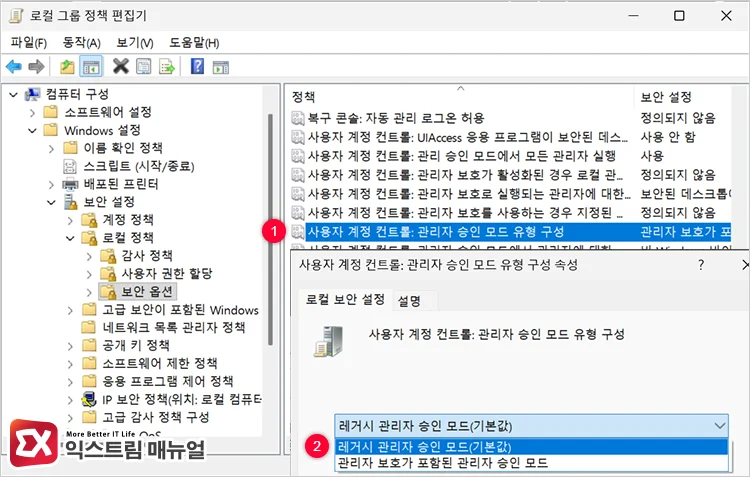
Task: Click the server icon in properties dialog
Action: (x=329, y=341)
